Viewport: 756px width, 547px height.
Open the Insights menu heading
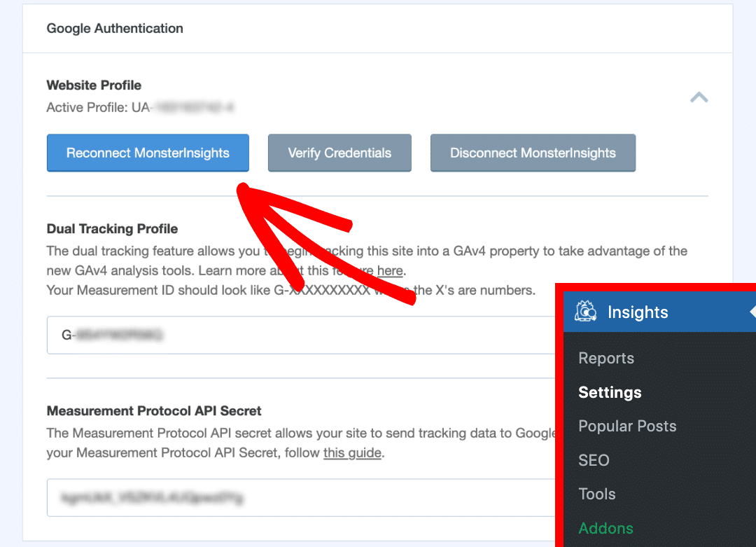(638, 312)
